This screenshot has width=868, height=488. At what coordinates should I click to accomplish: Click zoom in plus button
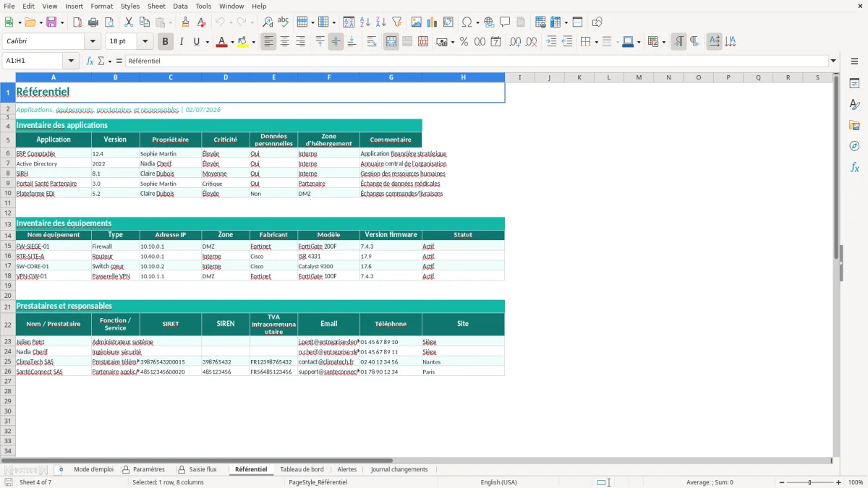[839, 482]
